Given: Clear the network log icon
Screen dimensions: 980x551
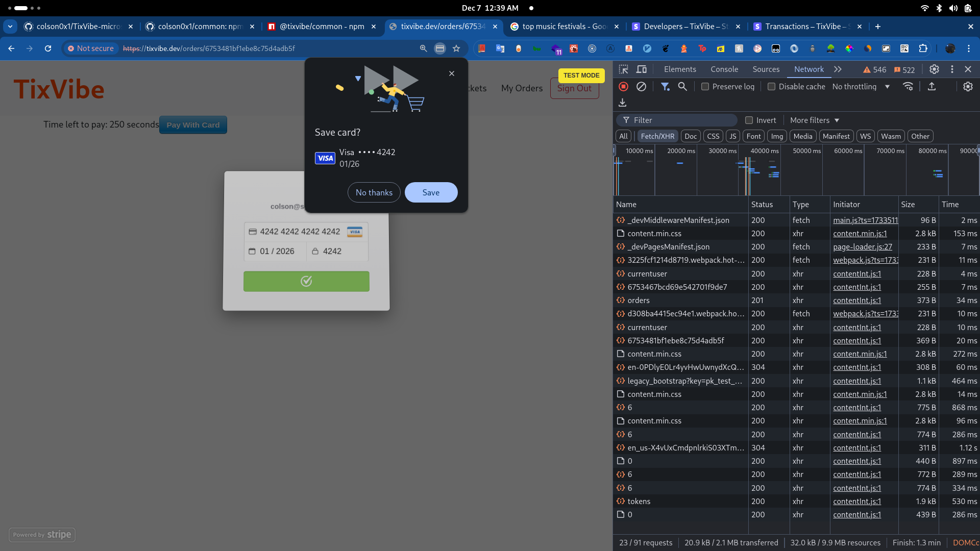Looking at the screenshot, I should coord(642,87).
